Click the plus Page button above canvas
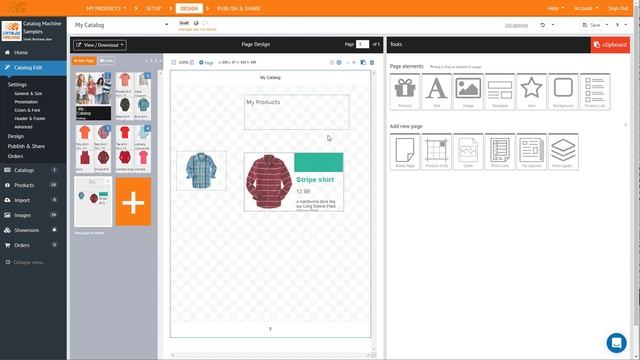This screenshot has height=360, width=640. [x=206, y=62]
